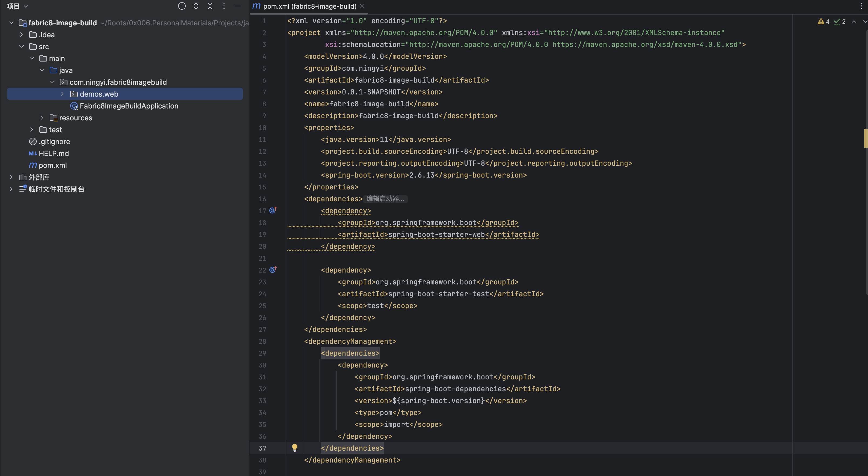Image resolution: width=868 pixels, height=476 pixels.
Task: Click the 编辑启动器... inlay hint
Action: coord(385,199)
